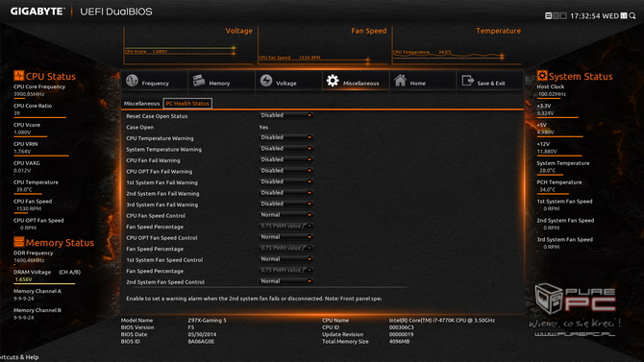This screenshot has width=644, height=362.
Task: Click the Miscellaneous gear icon
Action: pos(333,81)
